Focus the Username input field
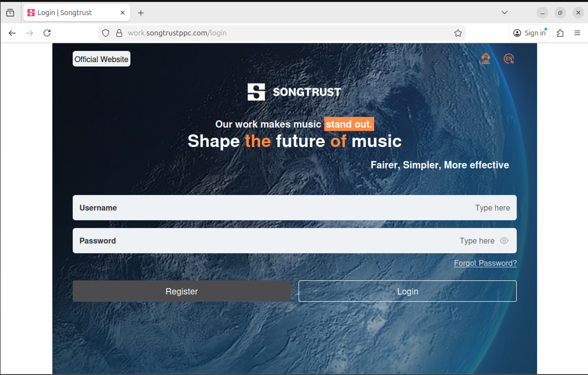This screenshot has width=588, height=375. [x=294, y=208]
